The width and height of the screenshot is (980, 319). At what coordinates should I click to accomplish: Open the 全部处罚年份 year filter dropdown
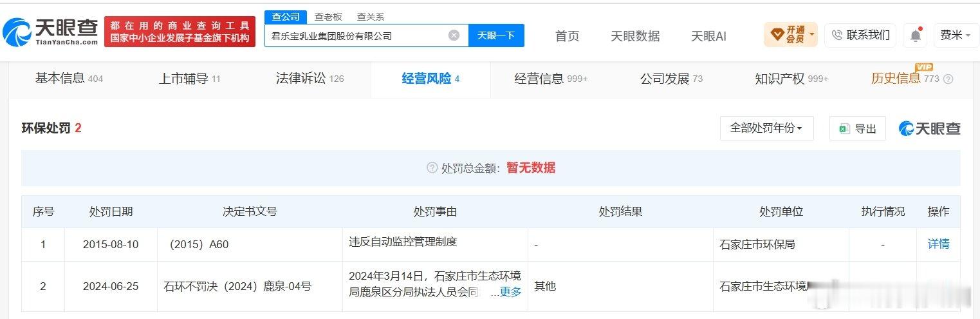click(766, 128)
